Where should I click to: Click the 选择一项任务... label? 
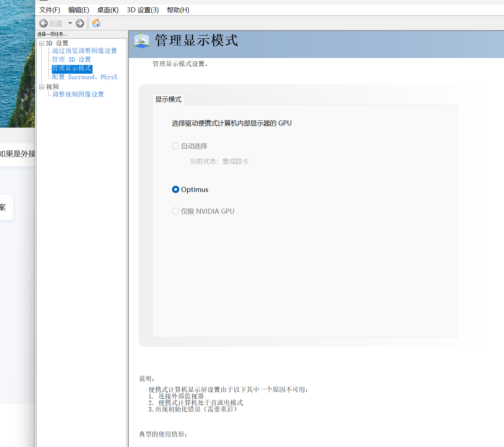[x=52, y=34]
